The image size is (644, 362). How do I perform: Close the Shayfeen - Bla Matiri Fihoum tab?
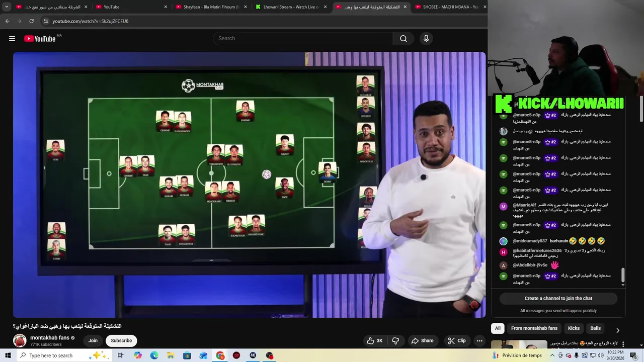(x=245, y=7)
